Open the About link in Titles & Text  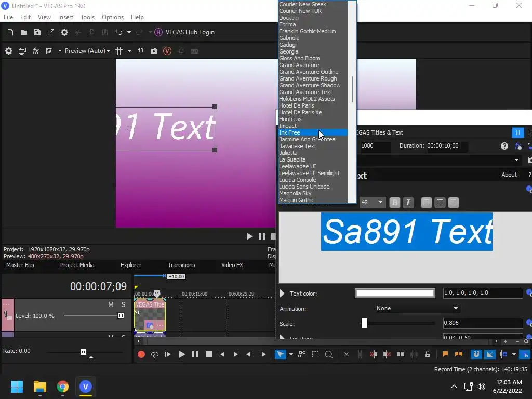509,175
